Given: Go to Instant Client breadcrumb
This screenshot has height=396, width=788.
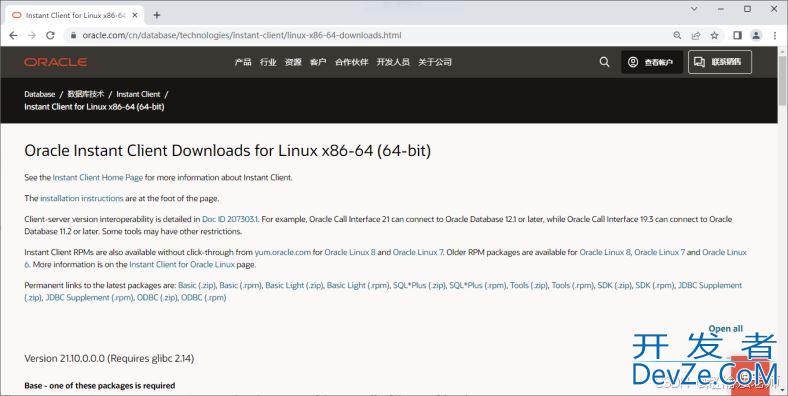Looking at the screenshot, I should (x=138, y=94).
